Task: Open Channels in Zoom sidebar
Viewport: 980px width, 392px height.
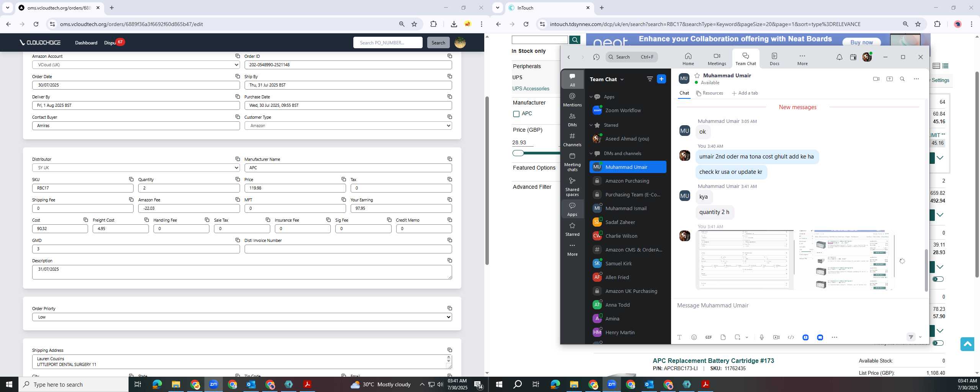Action: tap(572, 139)
